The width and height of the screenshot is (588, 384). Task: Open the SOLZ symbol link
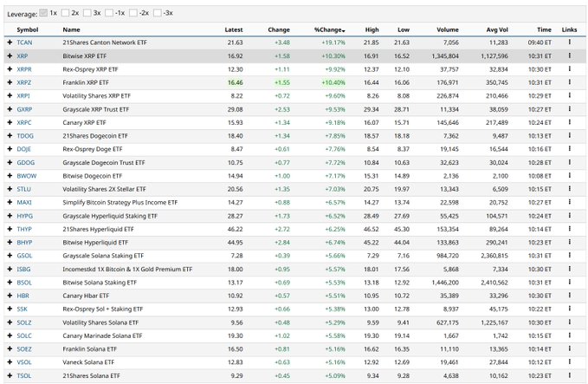(24, 322)
